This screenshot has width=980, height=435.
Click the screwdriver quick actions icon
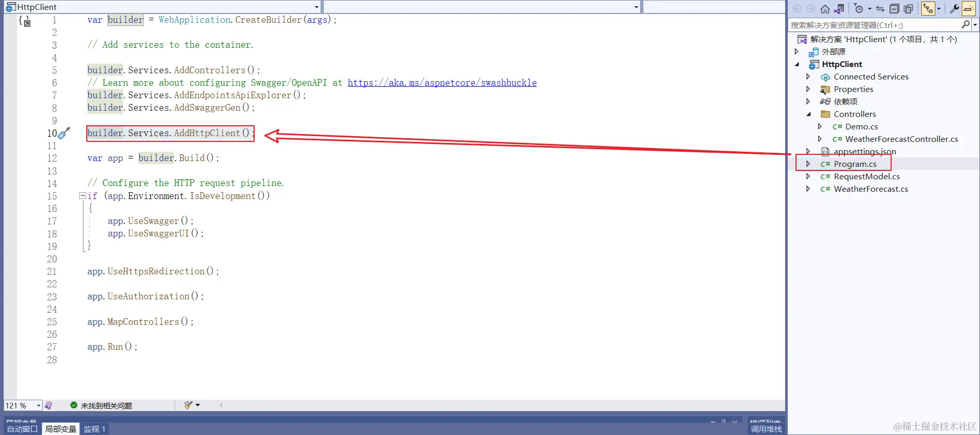[x=64, y=133]
